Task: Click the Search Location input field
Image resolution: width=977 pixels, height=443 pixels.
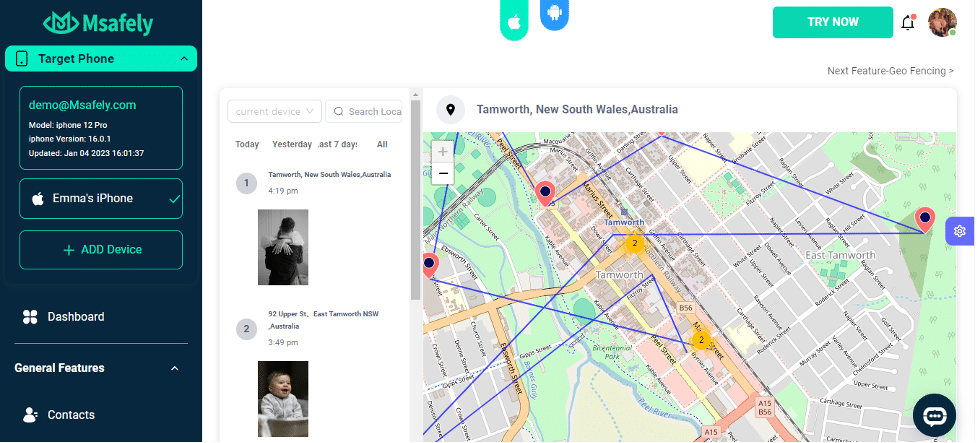Action: (364, 112)
